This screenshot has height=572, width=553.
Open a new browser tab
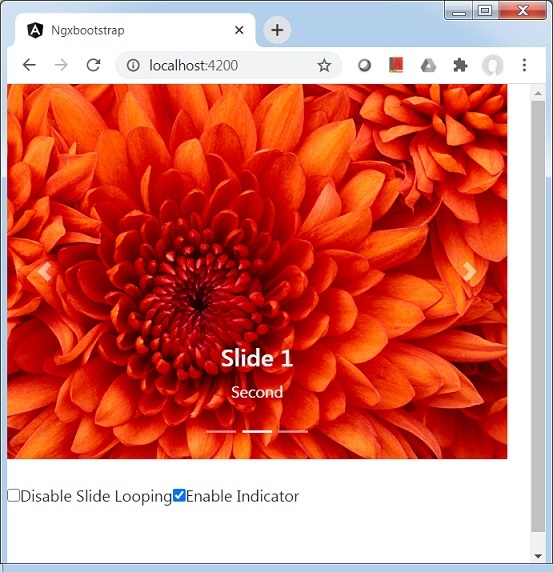(277, 30)
